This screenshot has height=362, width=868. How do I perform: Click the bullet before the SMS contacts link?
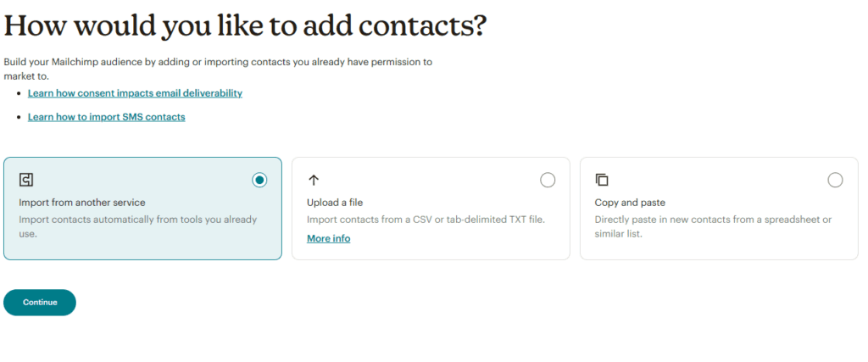tap(20, 117)
